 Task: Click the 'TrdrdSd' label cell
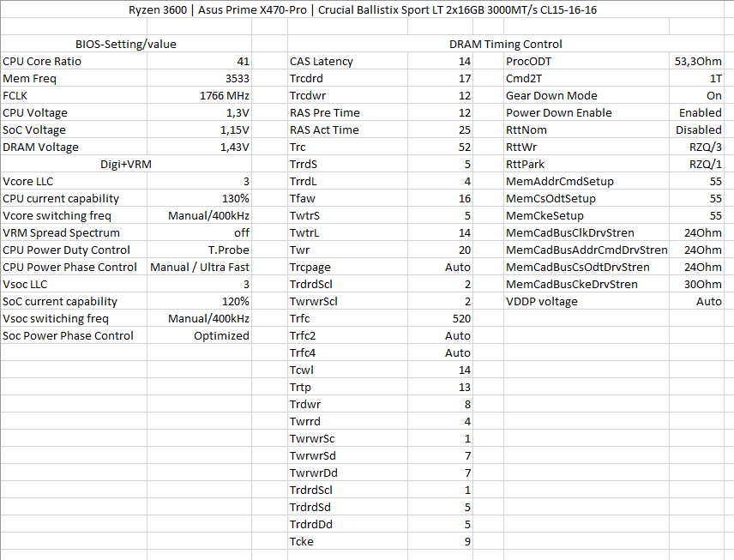pyautogui.click(x=348, y=507)
